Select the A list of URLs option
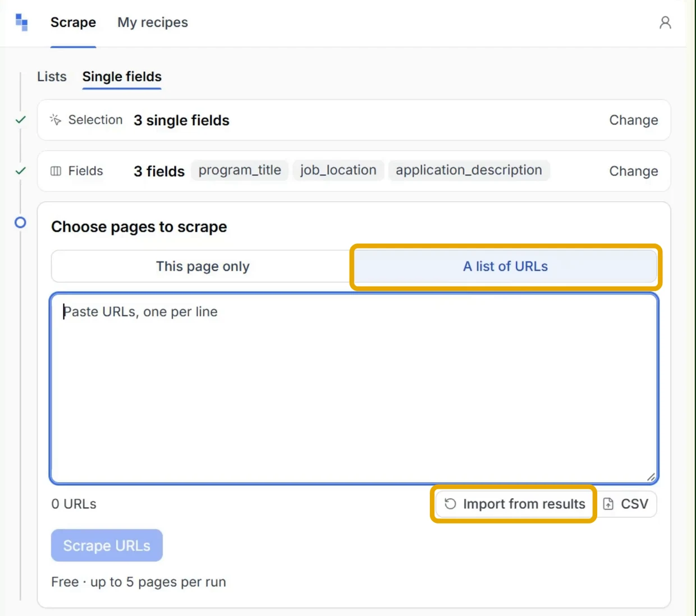 point(505,266)
